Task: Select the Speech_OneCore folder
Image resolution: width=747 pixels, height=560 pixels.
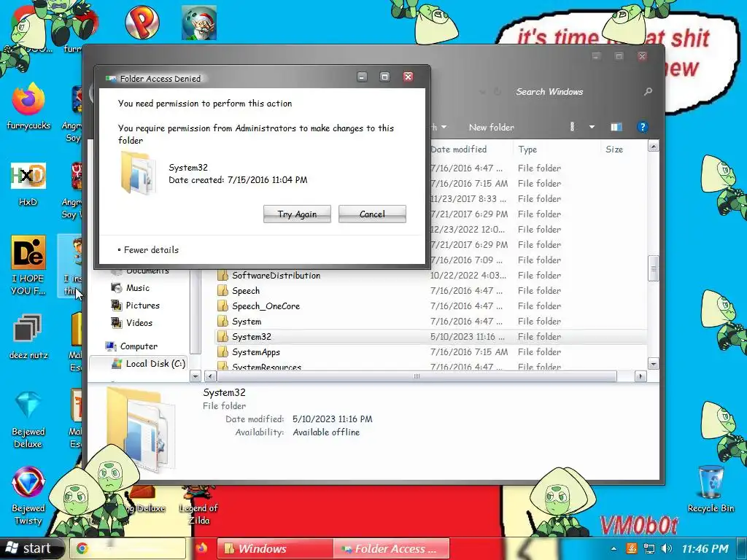Action: [430, 306]
